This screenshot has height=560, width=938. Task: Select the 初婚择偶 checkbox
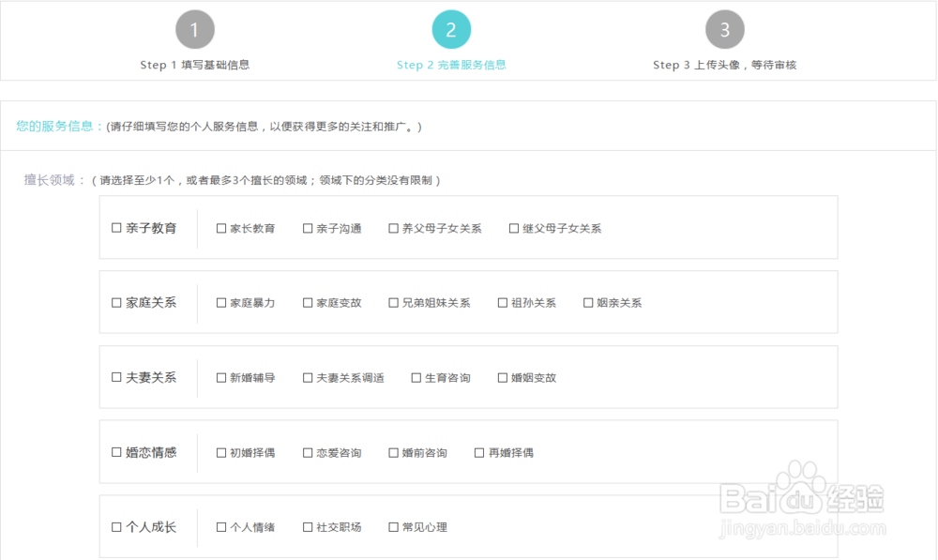[x=221, y=453]
